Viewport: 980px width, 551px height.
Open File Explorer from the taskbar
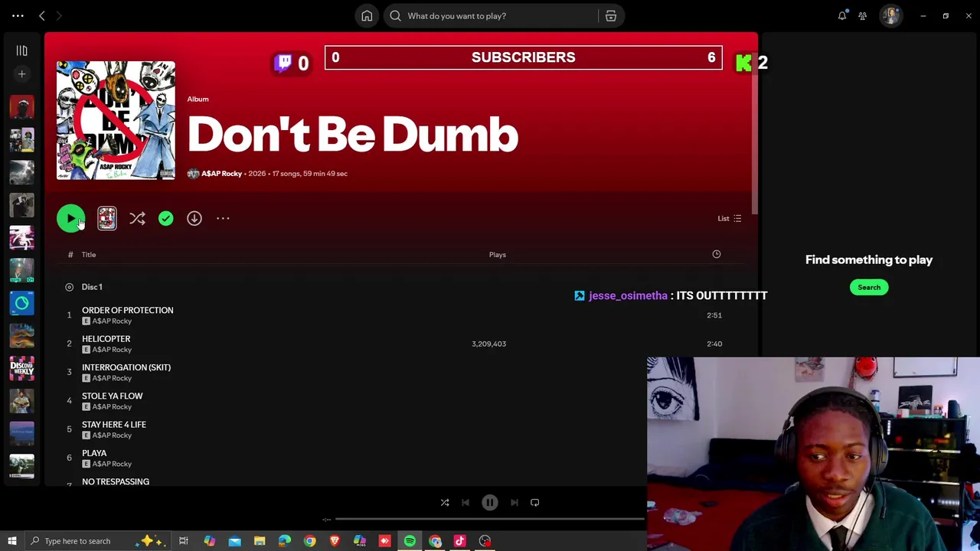click(260, 541)
